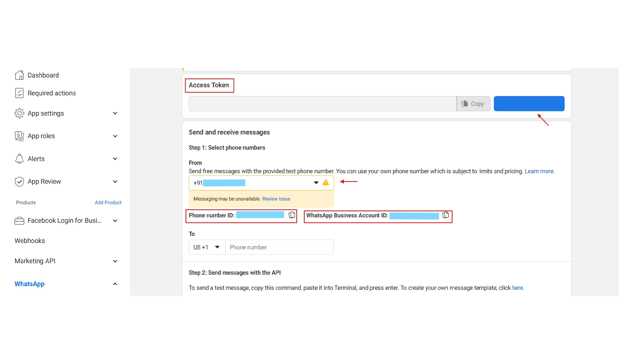This screenshot has height=364, width=629.
Task: Open the US +1 country code dropdown
Action: [x=207, y=247]
